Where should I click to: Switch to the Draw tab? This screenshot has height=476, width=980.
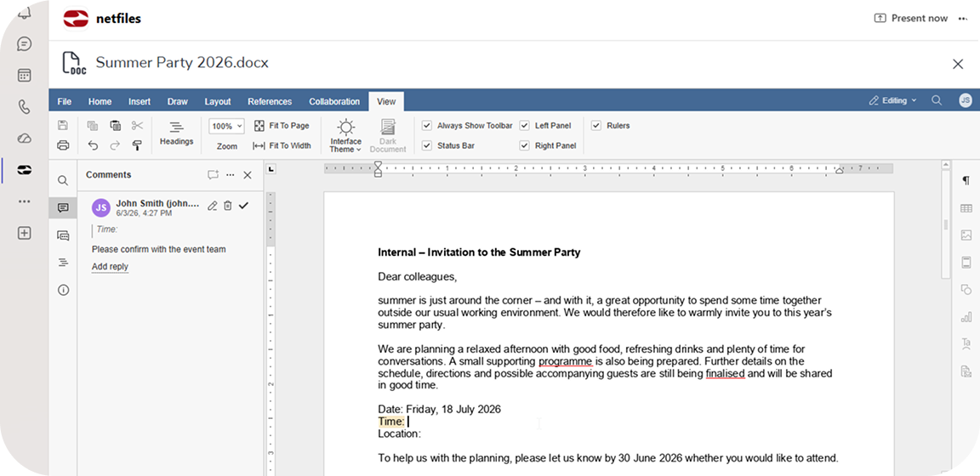coord(178,101)
